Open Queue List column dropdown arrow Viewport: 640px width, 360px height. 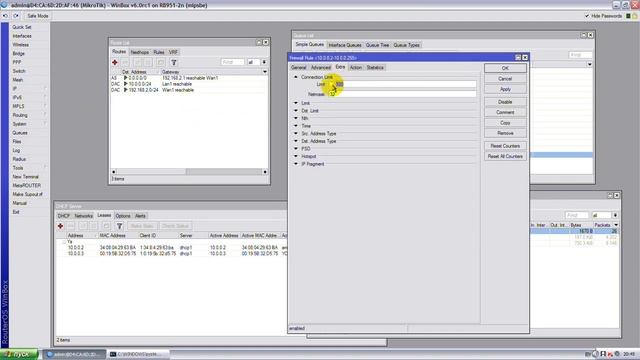pos(589,64)
